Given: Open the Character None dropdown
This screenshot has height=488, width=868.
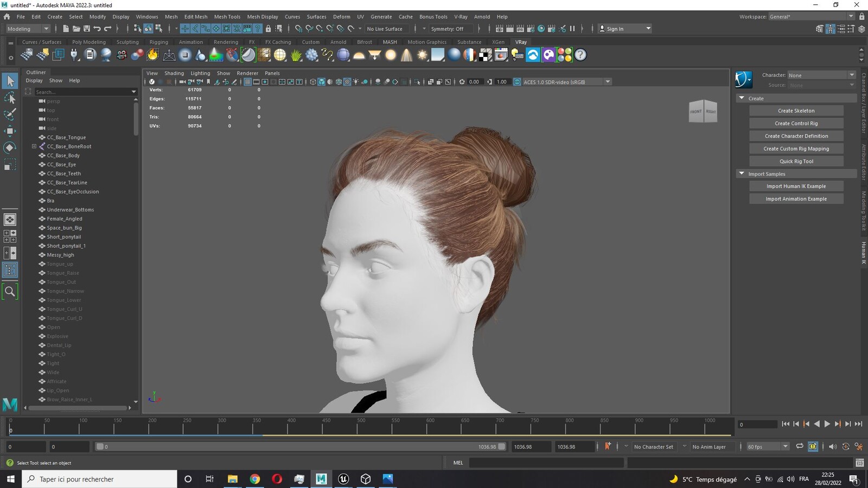Looking at the screenshot, I should (821, 75).
